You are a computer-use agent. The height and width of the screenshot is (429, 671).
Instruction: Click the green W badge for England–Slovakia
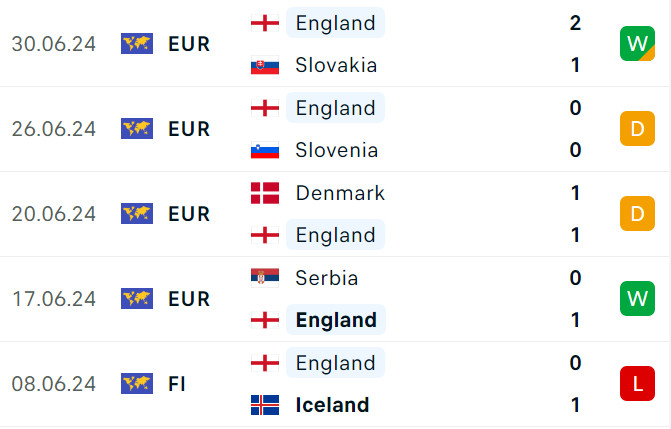coord(636,44)
